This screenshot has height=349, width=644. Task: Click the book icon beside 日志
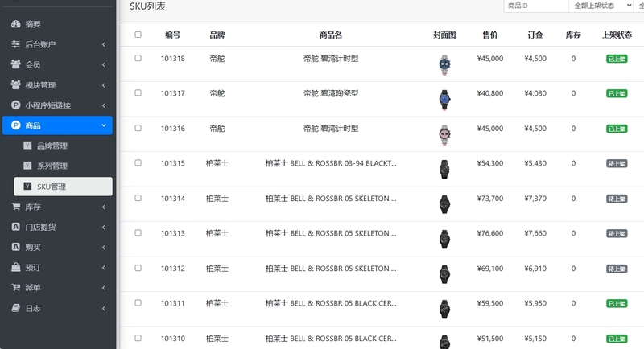click(15, 308)
